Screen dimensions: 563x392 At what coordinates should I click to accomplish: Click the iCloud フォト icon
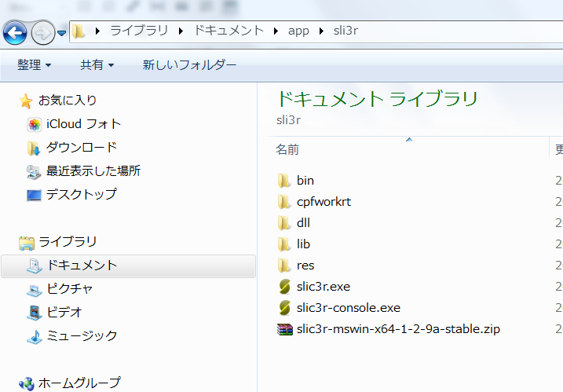pyautogui.click(x=34, y=125)
